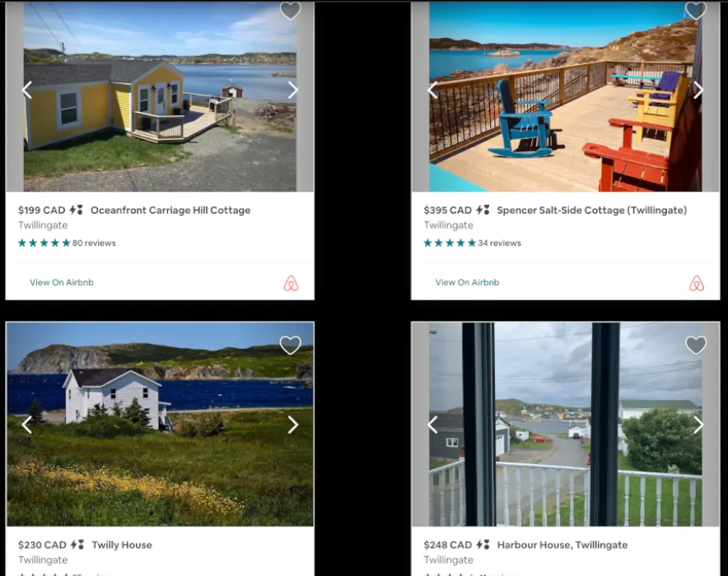Screen dimensions: 728x576
Task: Save Oceanfront Carriage Hill Cottage with heart
Action: tap(290, 10)
